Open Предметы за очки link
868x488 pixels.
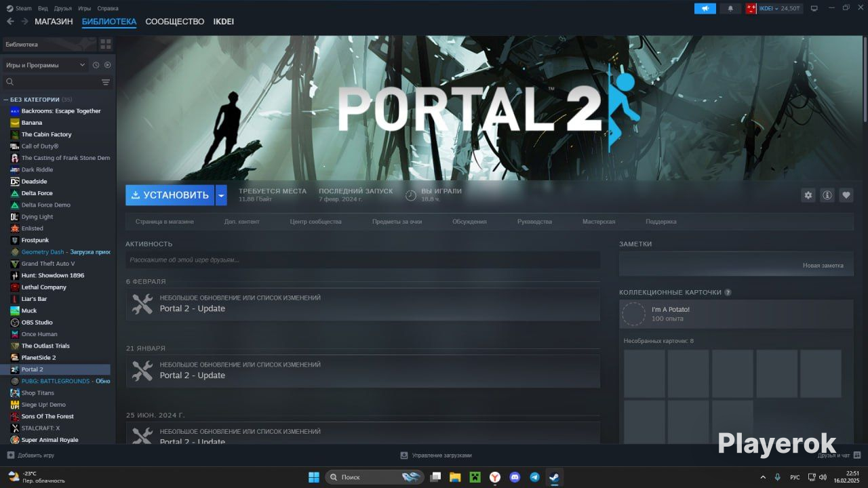click(x=397, y=222)
